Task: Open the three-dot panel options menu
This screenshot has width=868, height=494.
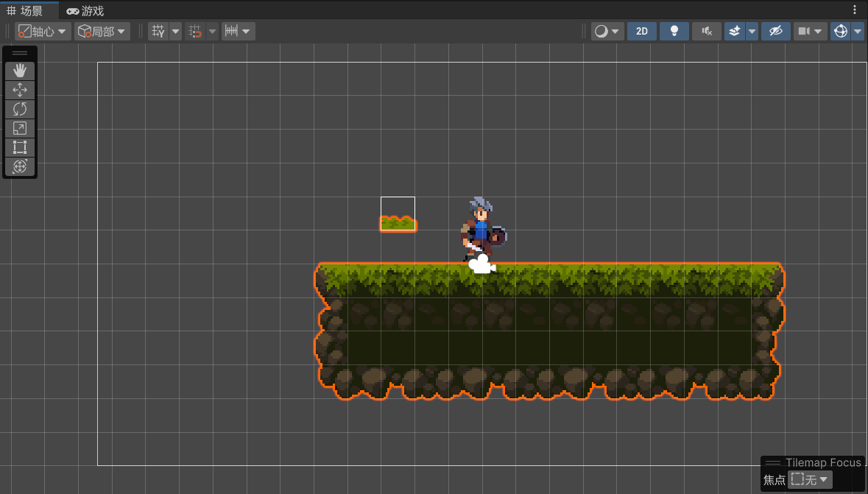Action: click(855, 10)
